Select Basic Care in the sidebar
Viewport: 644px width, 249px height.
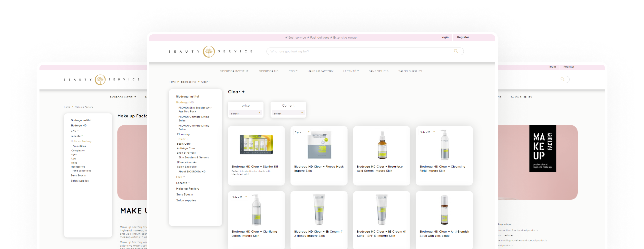pyautogui.click(x=184, y=144)
